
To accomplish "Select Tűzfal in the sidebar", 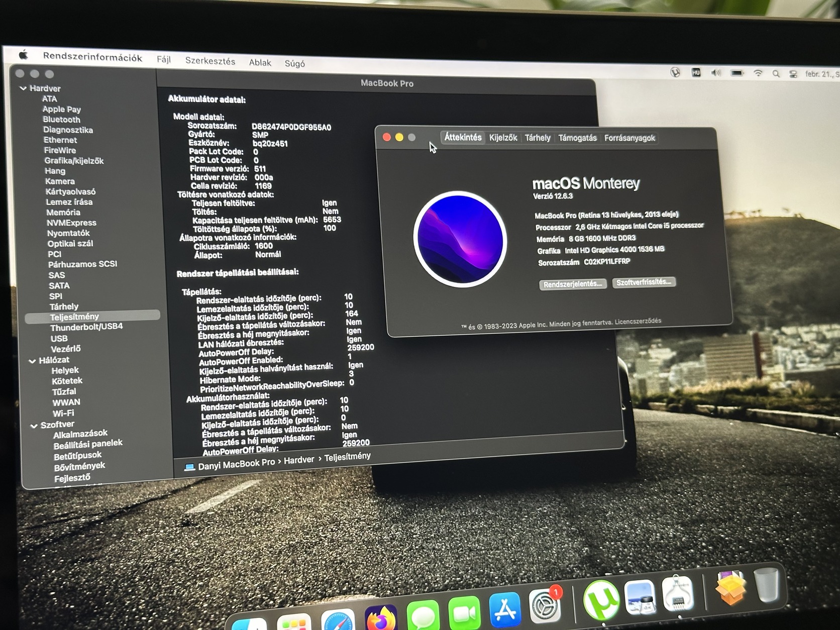I will (x=64, y=392).
